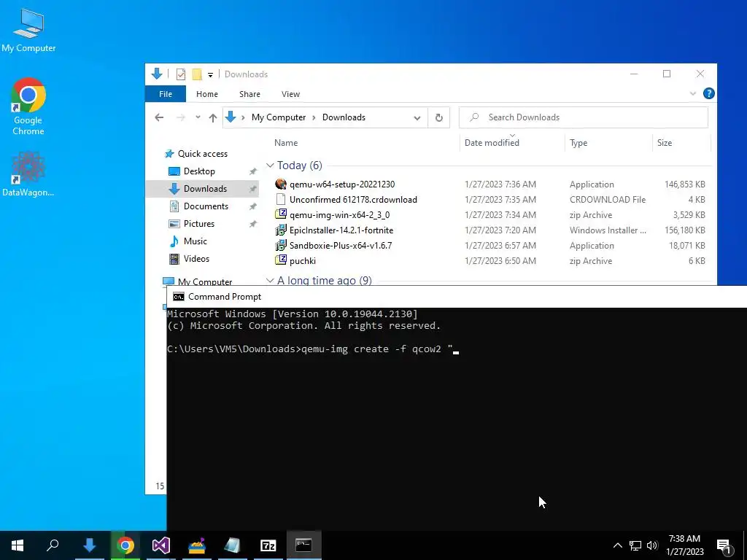Unpin Pictures from Quick access
Viewport: 747px width, 560px height.
pyautogui.click(x=253, y=224)
